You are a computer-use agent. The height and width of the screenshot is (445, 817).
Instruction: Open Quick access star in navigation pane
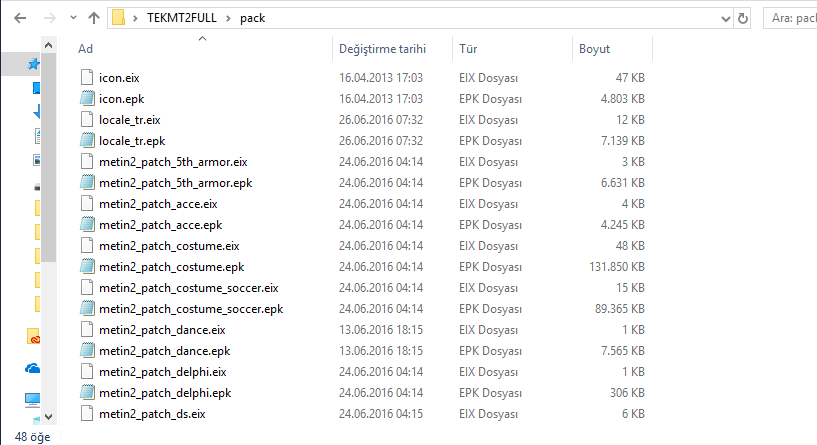click(34, 64)
